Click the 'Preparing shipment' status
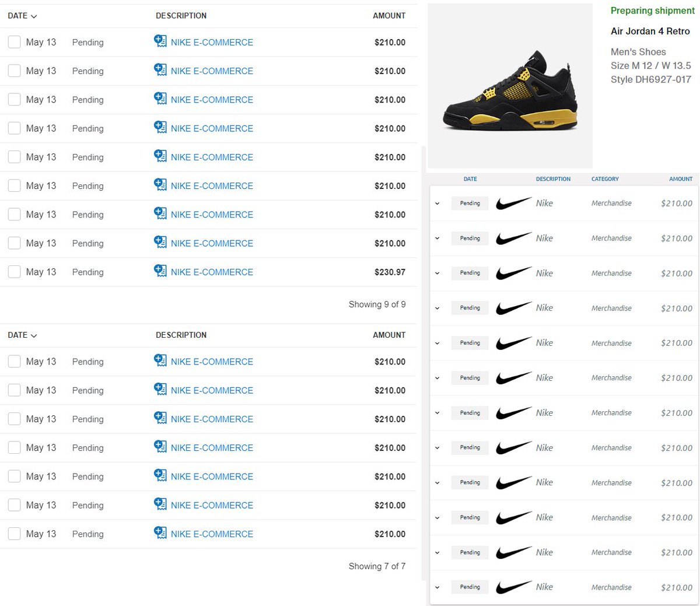Viewport: 700px width, 606px height. 653,10
